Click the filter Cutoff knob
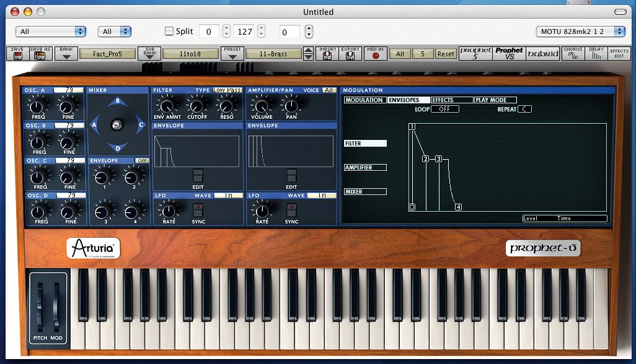 tap(197, 106)
